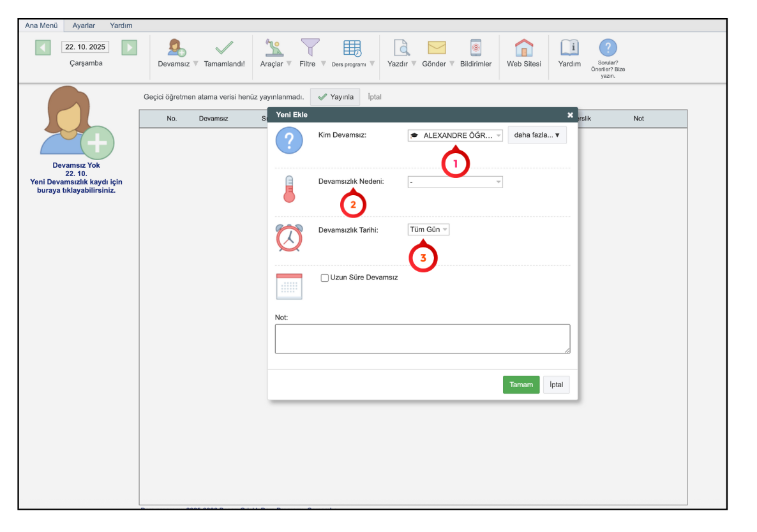Close the Yeni Ekle dialog

click(570, 115)
